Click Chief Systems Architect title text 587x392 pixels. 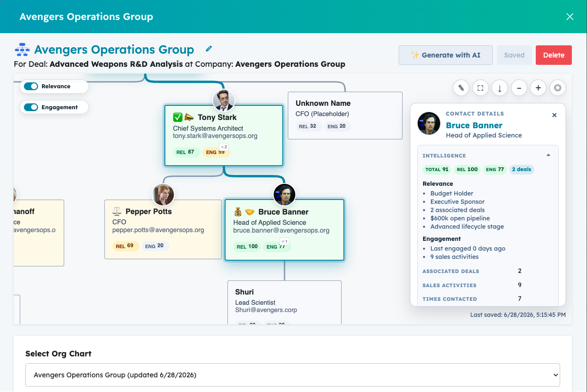pyautogui.click(x=208, y=128)
